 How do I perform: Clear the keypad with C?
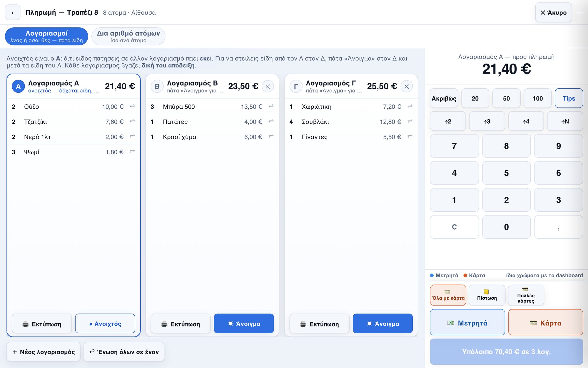(x=454, y=227)
